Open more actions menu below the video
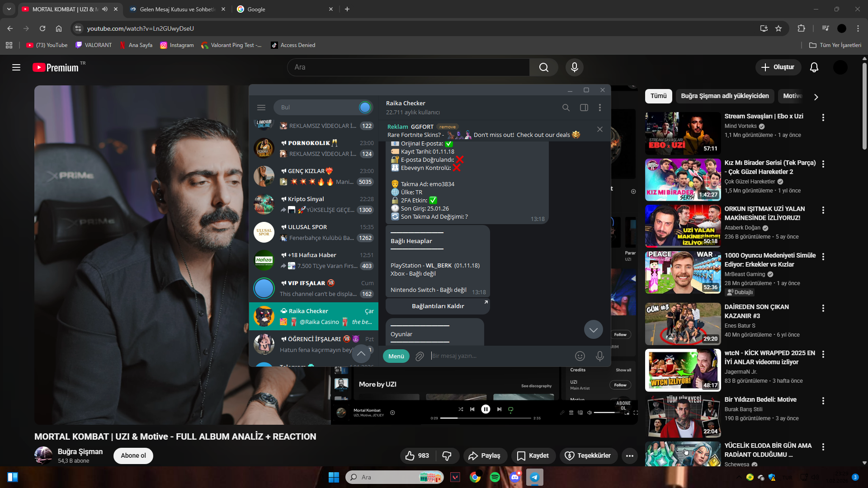The width and height of the screenshot is (868, 488). [x=630, y=456]
